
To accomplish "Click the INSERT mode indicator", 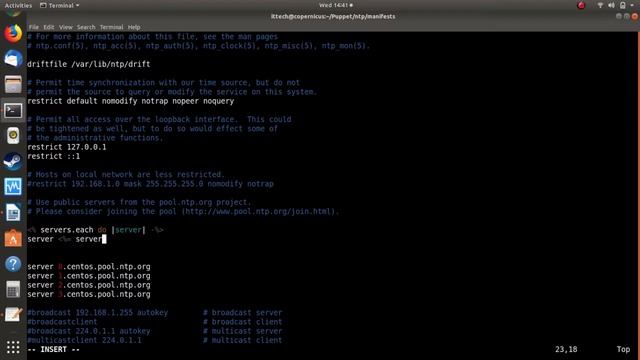I will click(x=53, y=349).
